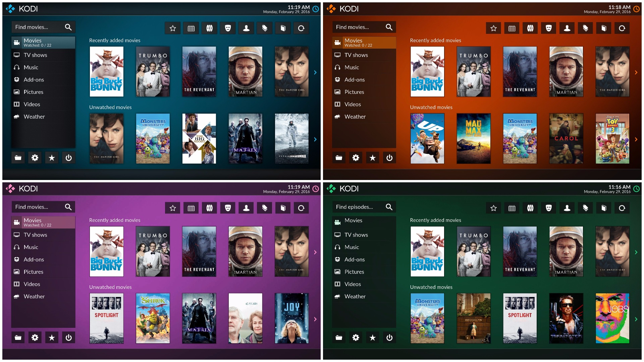The height and width of the screenshot is (362, 644).
Task: Show next unwatched movies arrow in teal panel
Action: (315, 139)
